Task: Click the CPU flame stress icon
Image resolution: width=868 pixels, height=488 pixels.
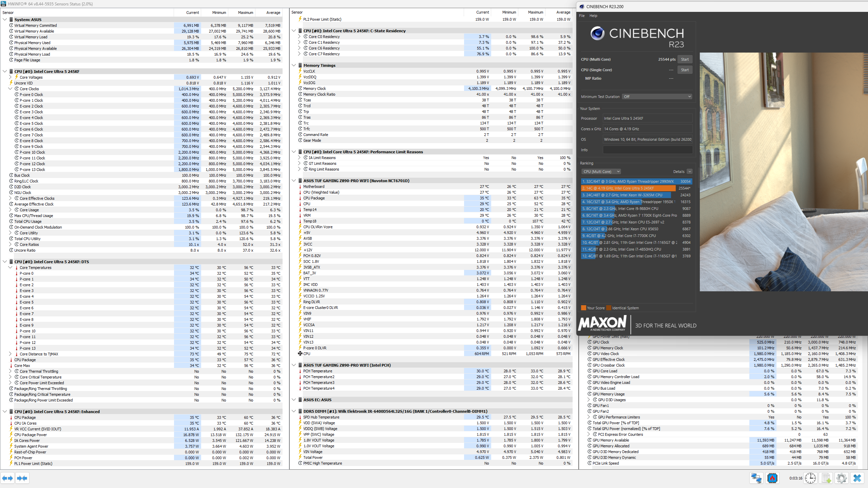Action: (772, 478)
